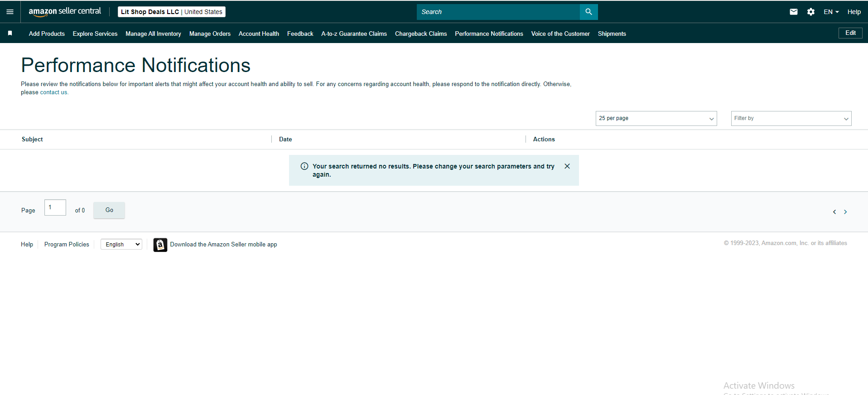868x395 pixels.
Task: Click the Edit bookmarks button
Action: click(850, 33)
